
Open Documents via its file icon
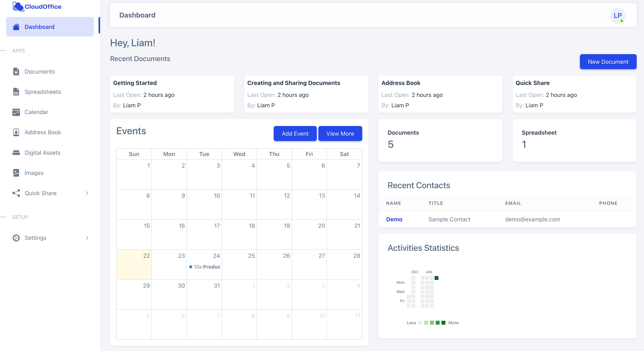click(x=16, y=71)
